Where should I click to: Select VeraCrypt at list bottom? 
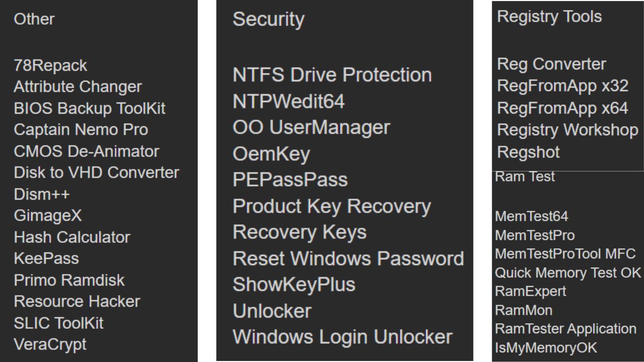[x=50, y=344]
